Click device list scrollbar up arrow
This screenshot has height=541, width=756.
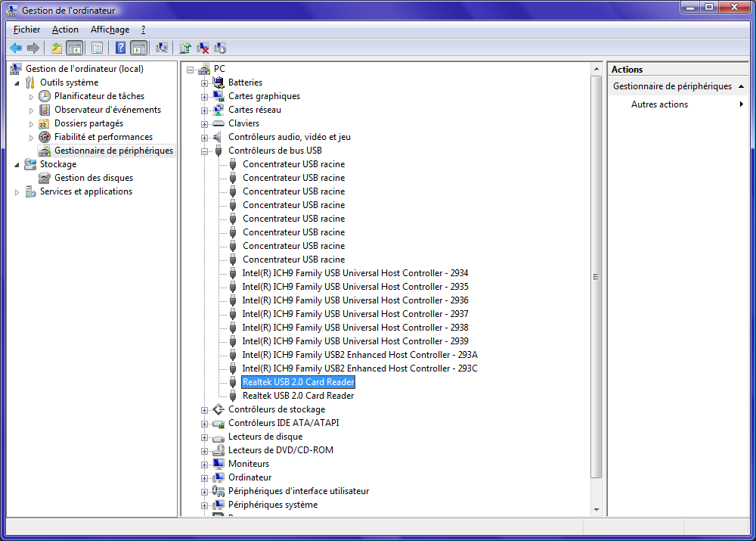pyautogui.click(x=596, y=69)
